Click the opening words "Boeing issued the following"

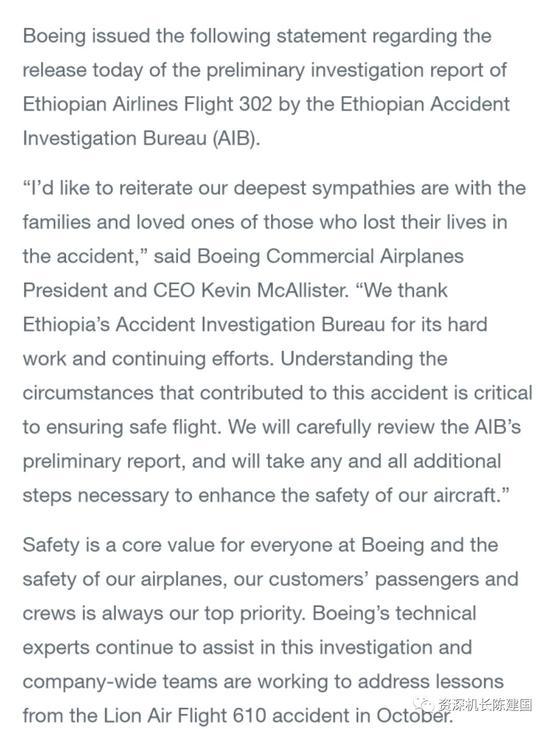click(147, 36)
